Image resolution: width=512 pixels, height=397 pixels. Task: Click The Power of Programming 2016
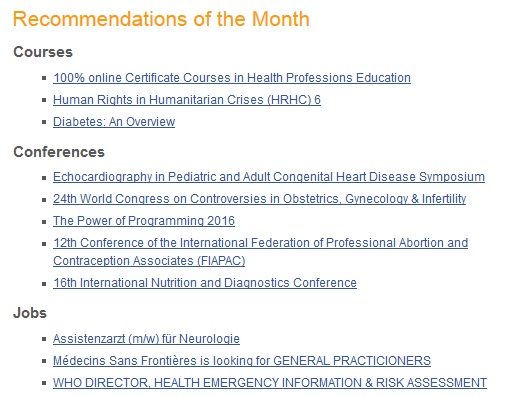144,221
